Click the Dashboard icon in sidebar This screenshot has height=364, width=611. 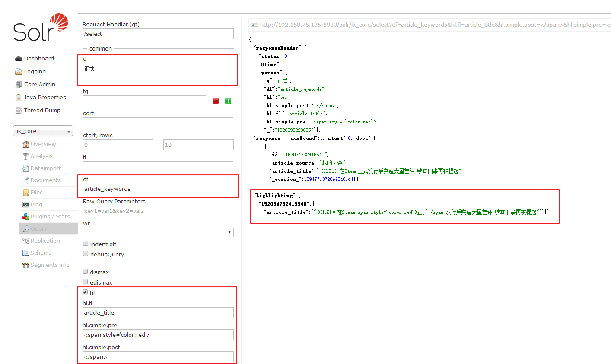[18, 59]
